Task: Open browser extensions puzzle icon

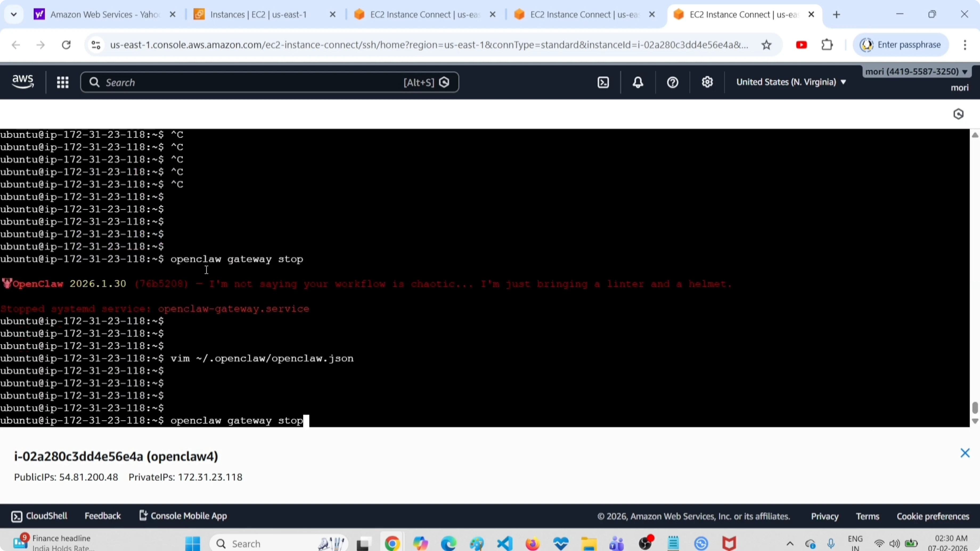Action: click(x=827, y=45)
